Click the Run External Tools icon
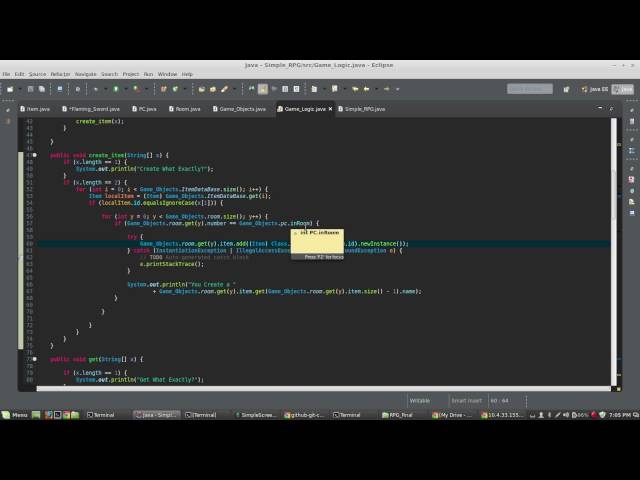The height and width of the screenshot is (480, 640). (136, 89)
